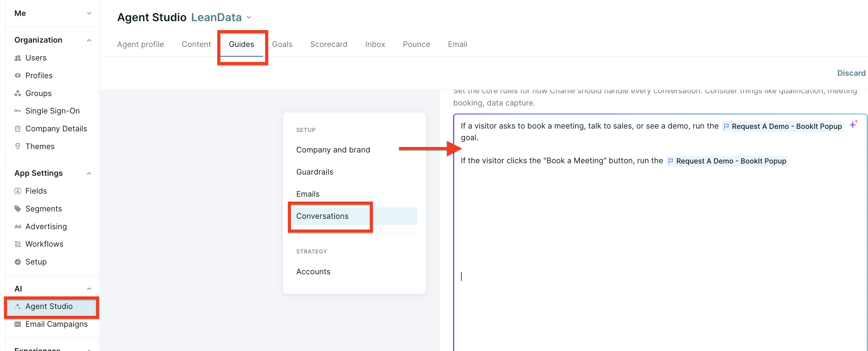Click the Fields icon
Viewport: 868px width, 351px height.
pos(17,191)
